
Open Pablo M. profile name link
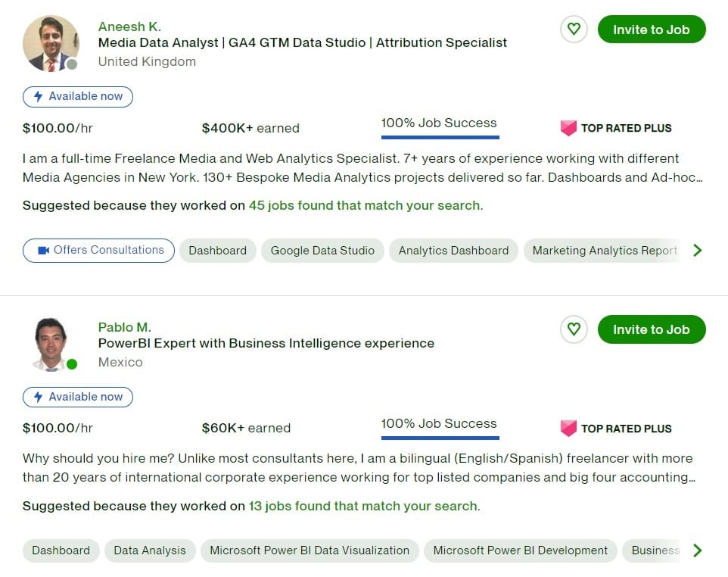coord(124,327)
